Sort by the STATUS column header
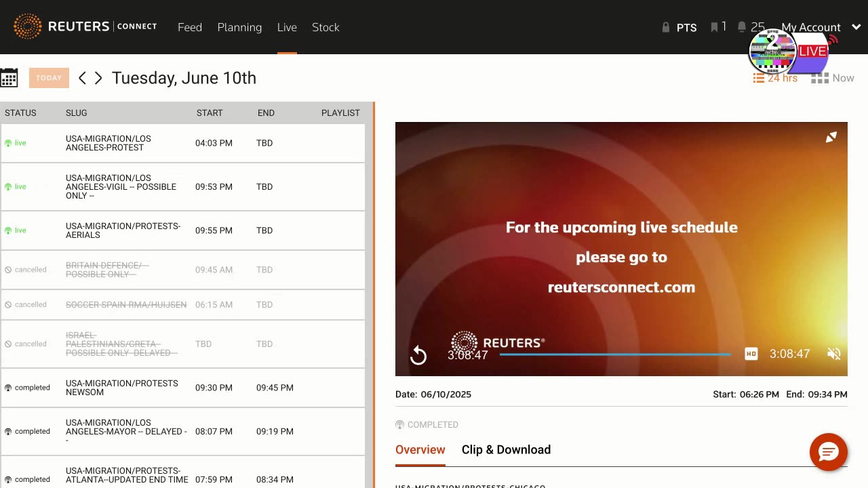This screenshot has width=868, height=488. point(20,113)
